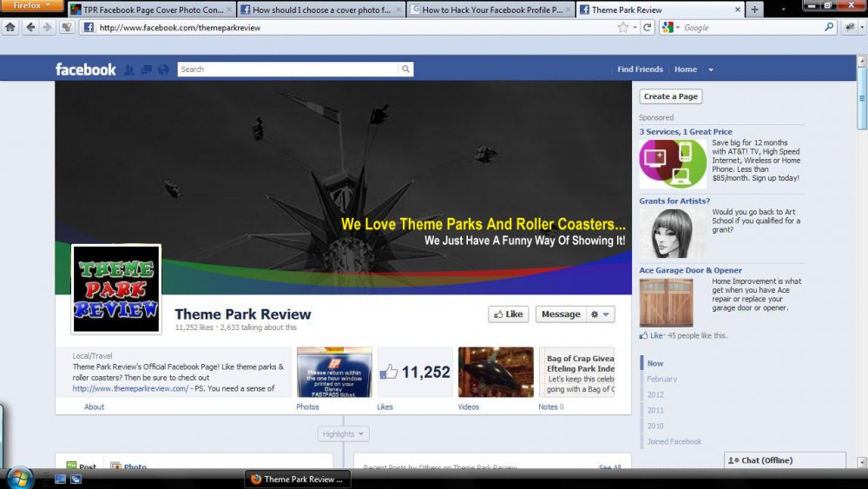868x489 pixels.
Task: Open Facebook friend requests icon
Action: pyautogui.click(x=129, y=69)
